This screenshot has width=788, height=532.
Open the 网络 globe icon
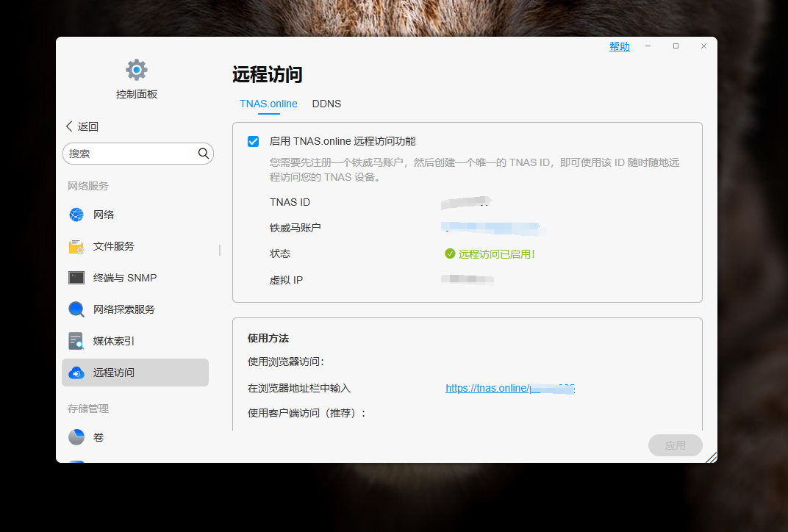(x=76, y=215)
